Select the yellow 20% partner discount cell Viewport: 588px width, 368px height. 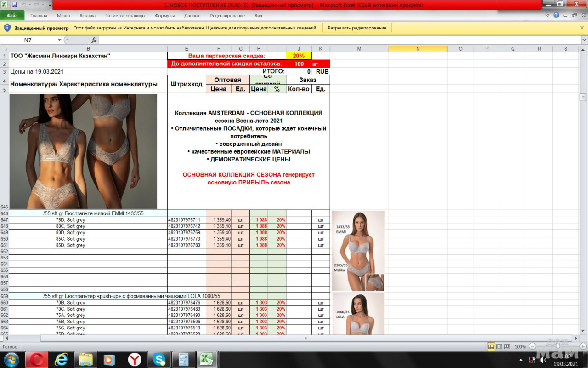coord(299,56)
